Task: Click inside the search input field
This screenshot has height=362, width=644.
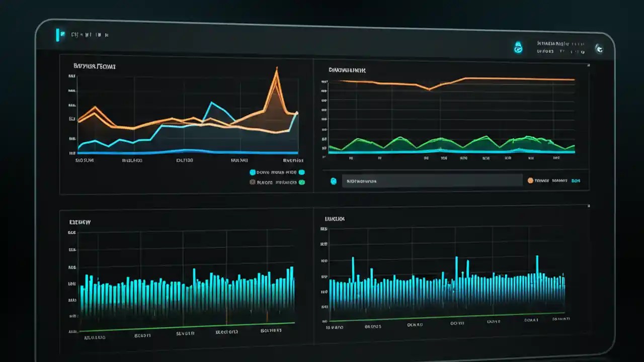Action: point(433,180)
